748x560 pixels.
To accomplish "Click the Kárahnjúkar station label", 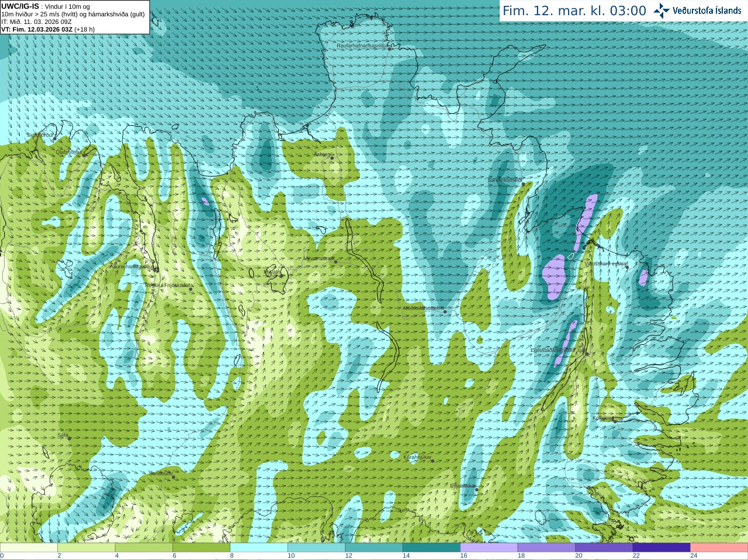I will (x=417, y=457).
